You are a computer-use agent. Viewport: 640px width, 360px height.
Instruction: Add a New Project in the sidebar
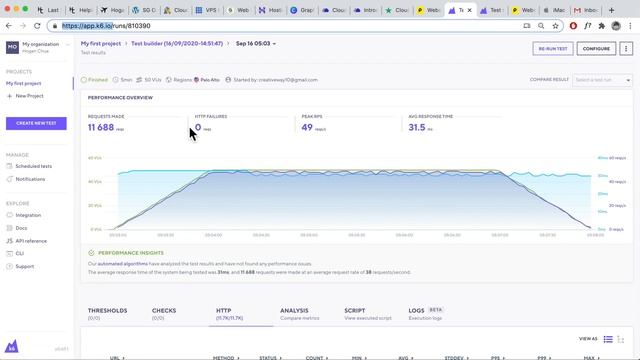pyautogui.click(x=25, y=96)
